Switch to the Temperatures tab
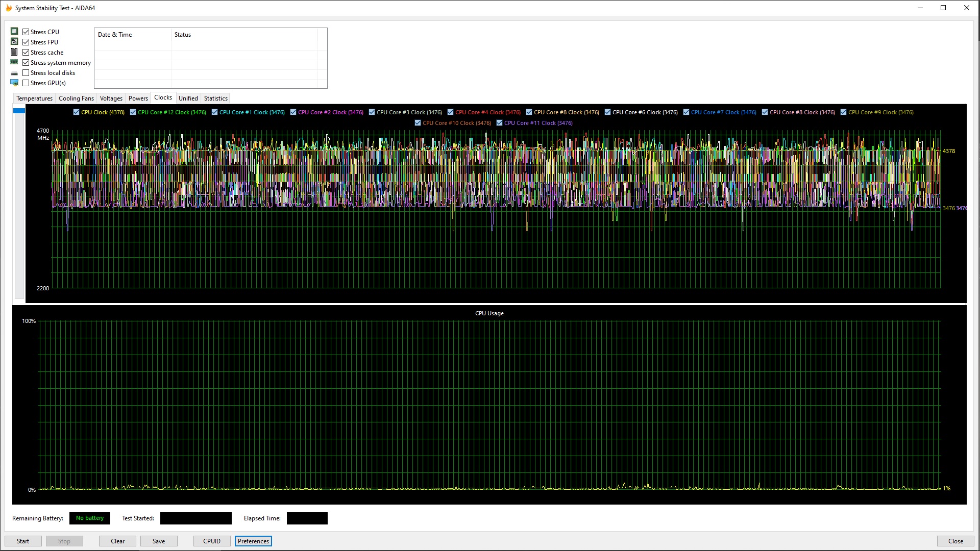Viewport: 980px width, 551px height. click(34, 98)
